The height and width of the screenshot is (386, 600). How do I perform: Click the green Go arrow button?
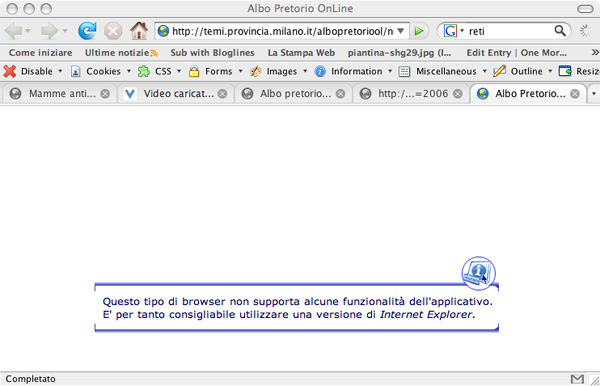[419, 31]
